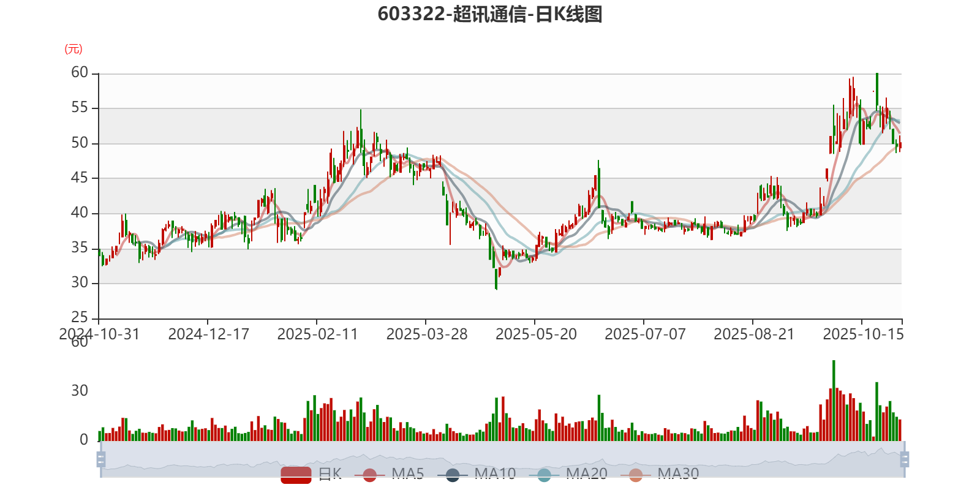Click the 50 price axis label
Image resolution: width=980 pixels, height=490 pixels.
tap(80, 143)
